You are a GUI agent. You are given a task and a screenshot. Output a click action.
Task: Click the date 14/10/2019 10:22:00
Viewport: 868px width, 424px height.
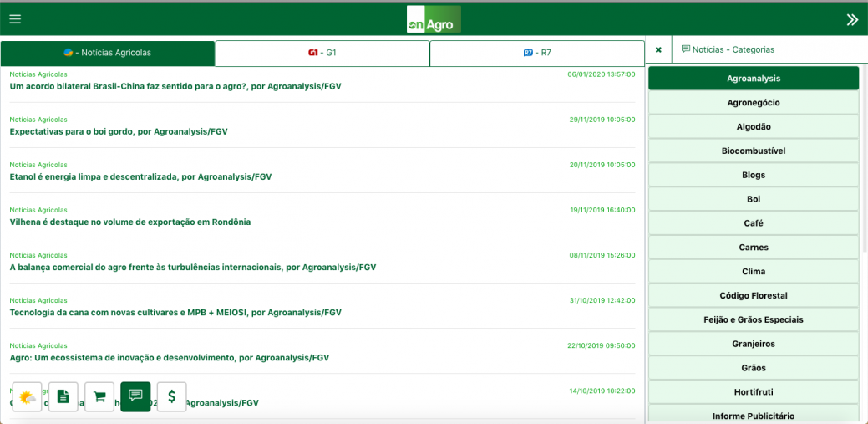(x=602, y=391)
